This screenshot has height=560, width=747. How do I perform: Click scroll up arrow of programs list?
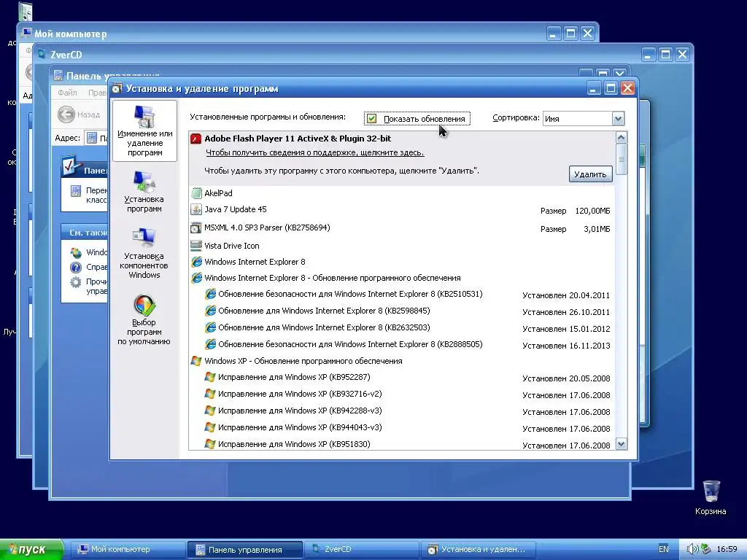tap(622, 138)
